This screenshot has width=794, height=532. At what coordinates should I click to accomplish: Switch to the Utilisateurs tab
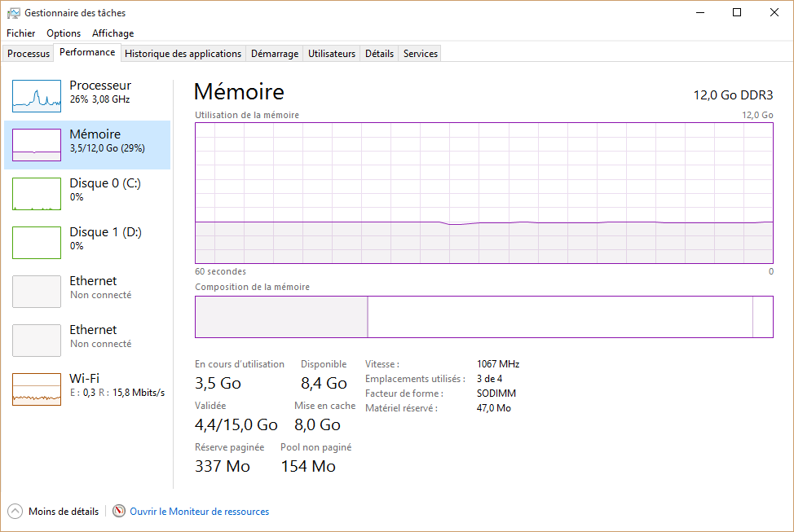pyautogui.click(x=332, y=54)
